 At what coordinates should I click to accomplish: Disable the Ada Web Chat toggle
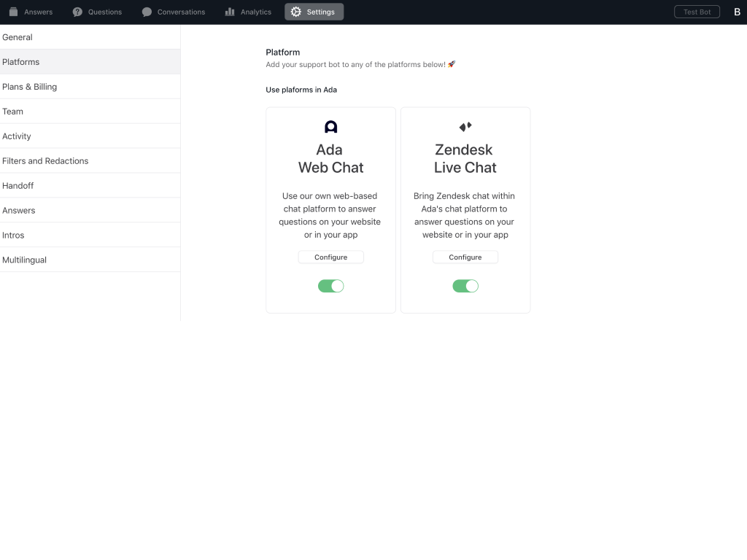point(330,286)
